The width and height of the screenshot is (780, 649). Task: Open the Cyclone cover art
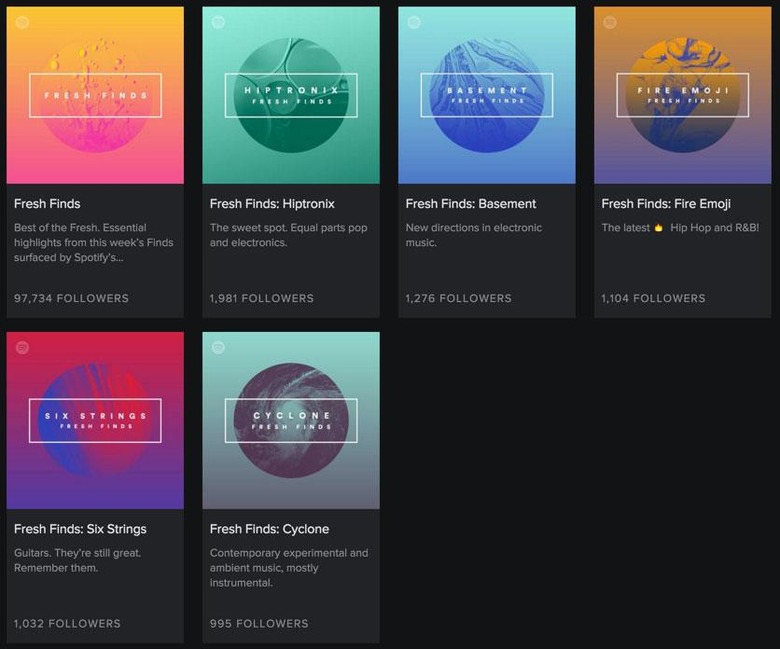[x=291, y=420]
